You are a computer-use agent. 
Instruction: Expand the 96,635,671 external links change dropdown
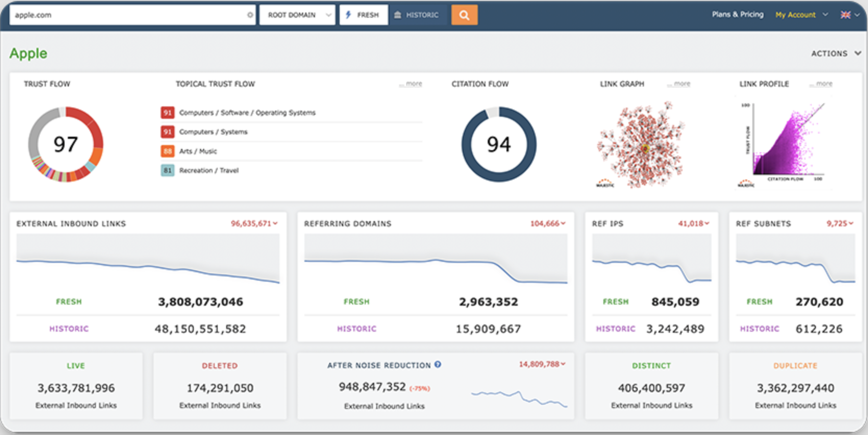click(254, 223)
